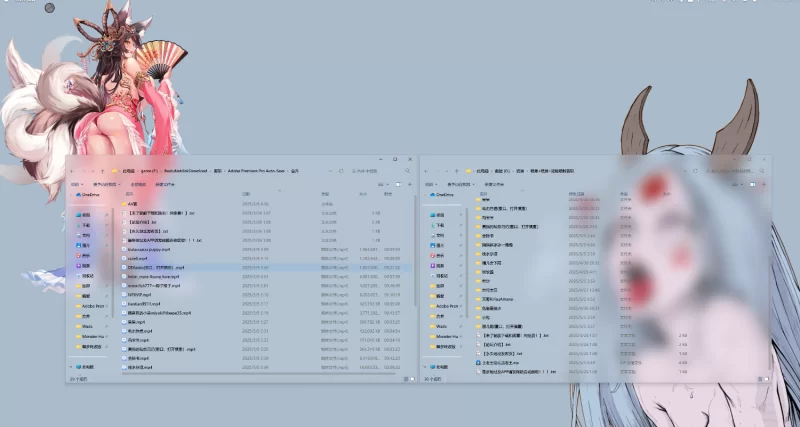Open address bar history dropdown, right window
Image resolution: width=800 pixels, height=427 pixels.
click(x=685, y=171)
